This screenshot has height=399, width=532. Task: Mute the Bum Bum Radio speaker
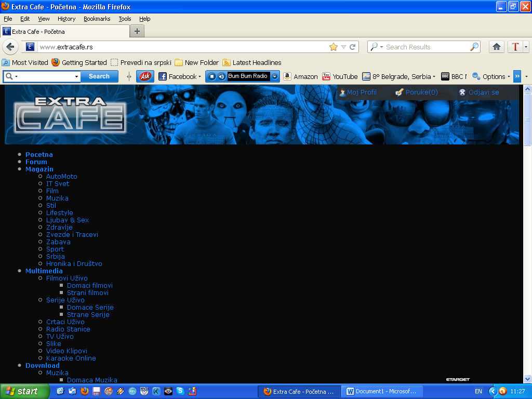click(x=221, y=76)
